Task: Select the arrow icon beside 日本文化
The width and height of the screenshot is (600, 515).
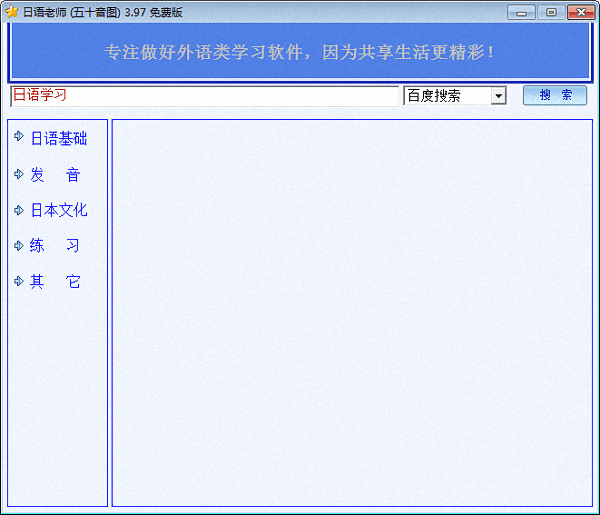Action: click(x=18, y=210)
